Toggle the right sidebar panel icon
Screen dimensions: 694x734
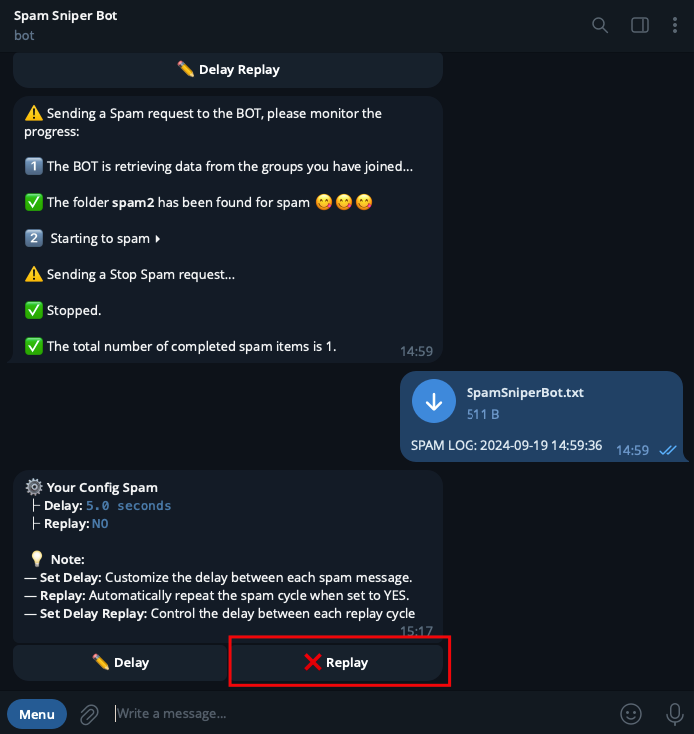pos(640,25)
